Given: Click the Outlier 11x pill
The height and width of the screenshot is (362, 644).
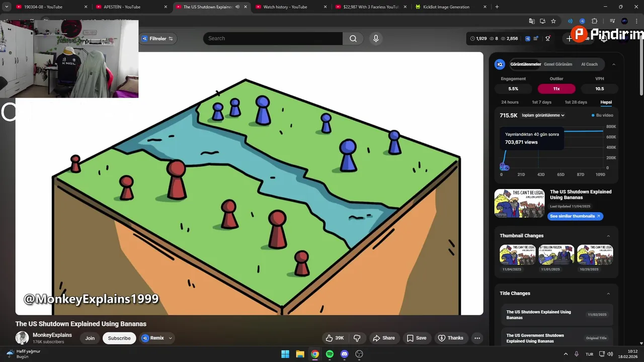Looking at the screenshot, I should [556, 88].
